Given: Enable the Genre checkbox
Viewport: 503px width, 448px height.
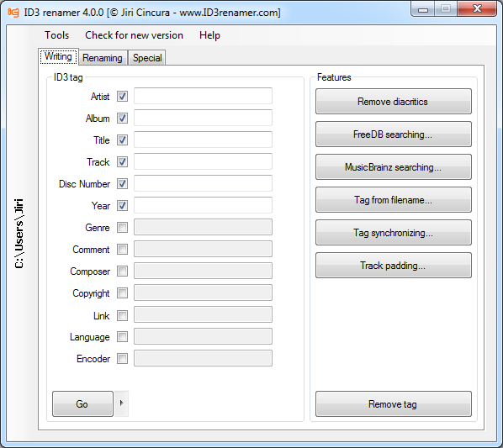Looking at the screenshot, I should tap(122, 227).
